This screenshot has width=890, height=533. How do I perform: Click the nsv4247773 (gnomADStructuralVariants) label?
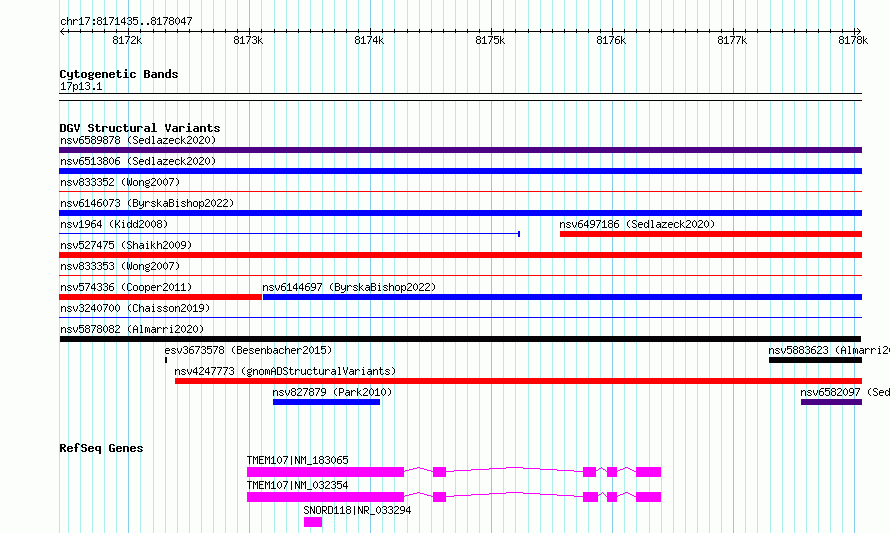[x=285, y=371]
